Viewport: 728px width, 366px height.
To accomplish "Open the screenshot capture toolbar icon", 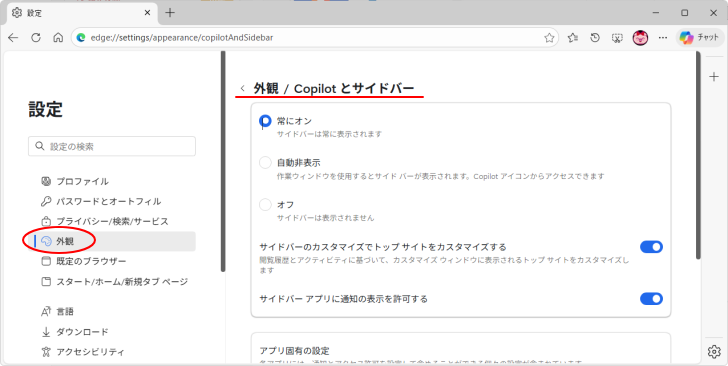I will pos(617,38).
